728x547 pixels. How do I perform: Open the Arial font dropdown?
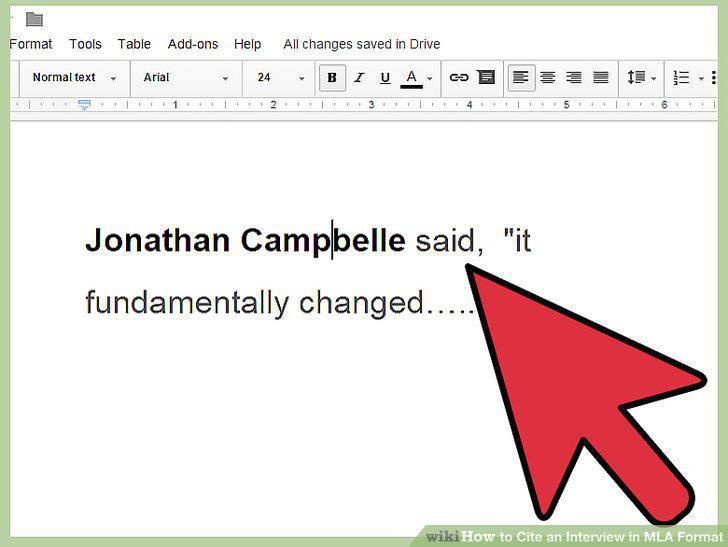pos(186,78)
